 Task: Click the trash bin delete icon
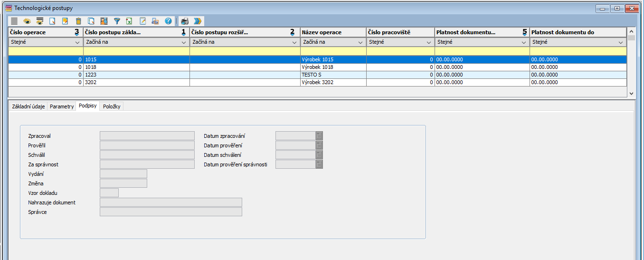78,21
